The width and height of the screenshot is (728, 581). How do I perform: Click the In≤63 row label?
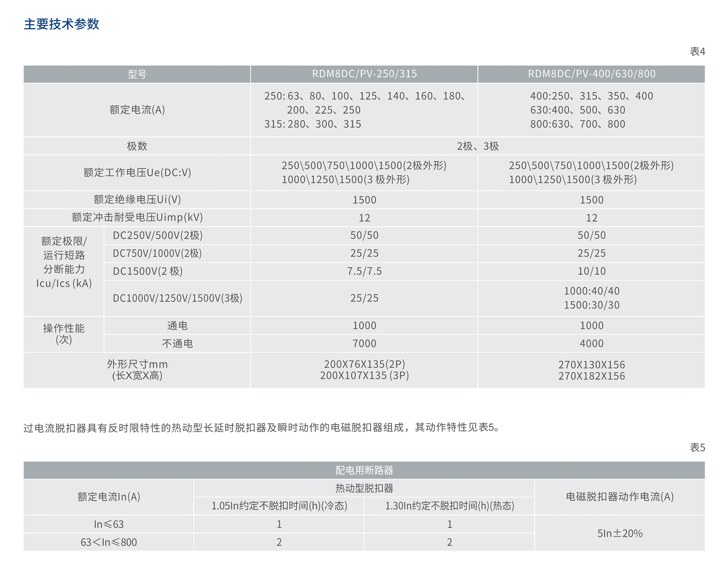click(x=109, y=525)
